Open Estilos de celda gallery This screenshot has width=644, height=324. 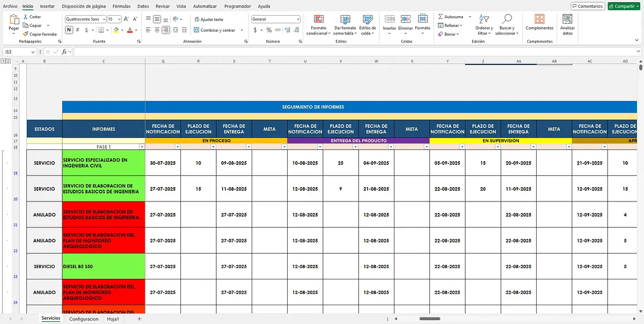368,25
